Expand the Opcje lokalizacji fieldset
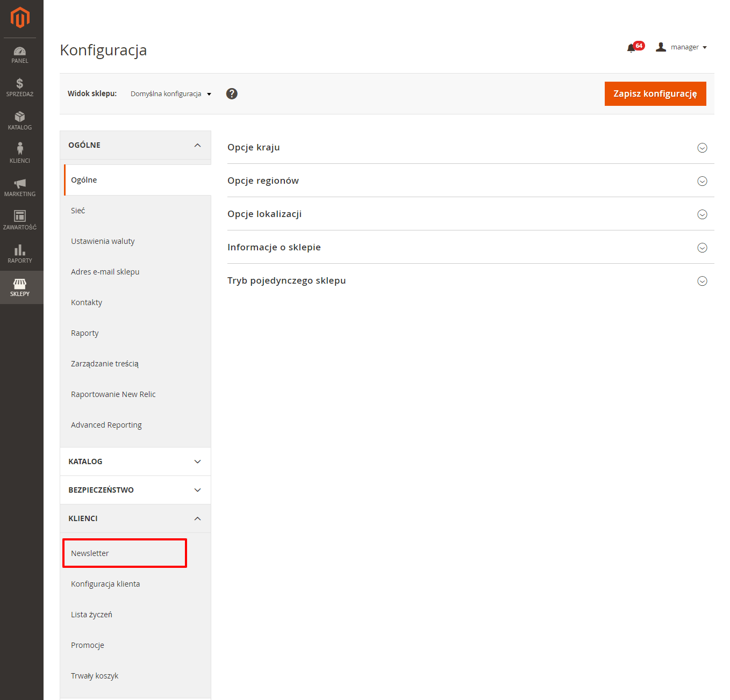The height and width of the screenshot is (700, 730). point(471,214)
